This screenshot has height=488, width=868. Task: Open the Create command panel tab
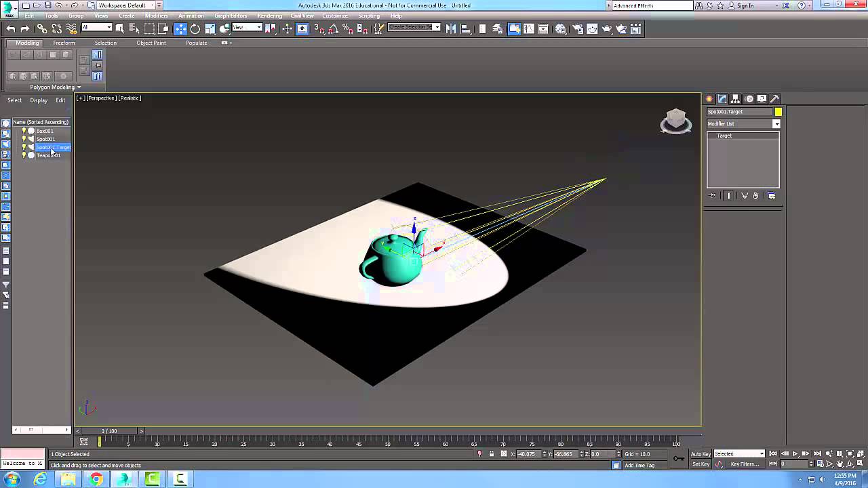709,99
